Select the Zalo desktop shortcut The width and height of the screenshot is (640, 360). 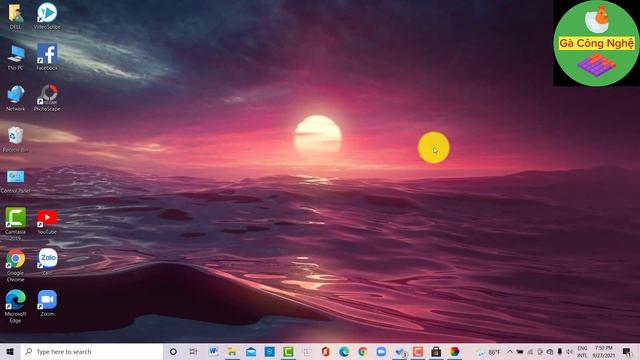47,262
